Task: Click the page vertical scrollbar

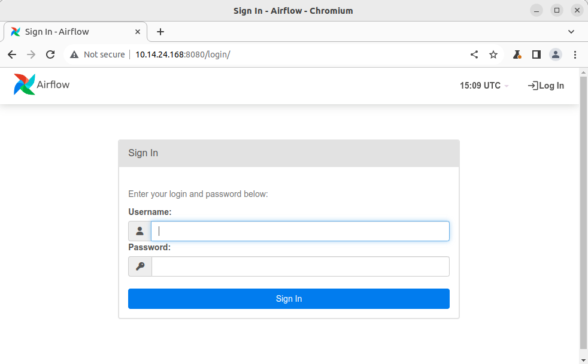Action: pos(583,210)
